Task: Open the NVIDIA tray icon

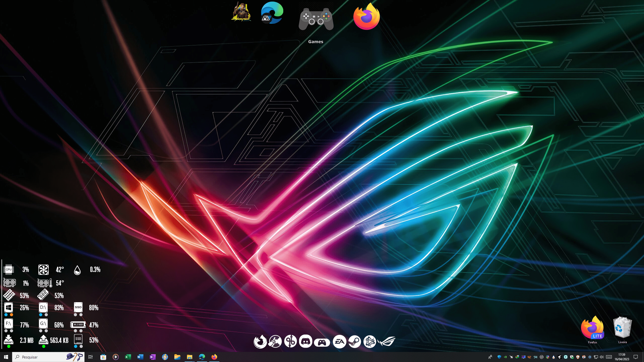Action: (x=505, y=357)
